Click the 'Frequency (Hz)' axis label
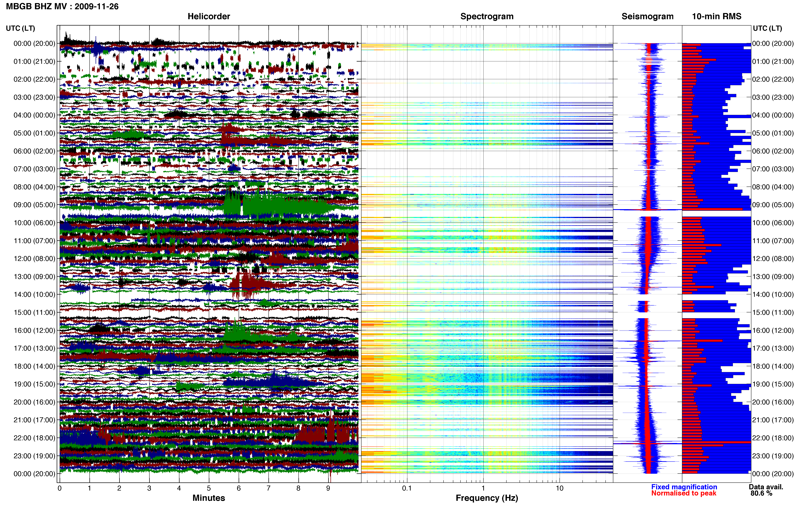The height and width of the screenshot is (508, 812). pos(487,498)
